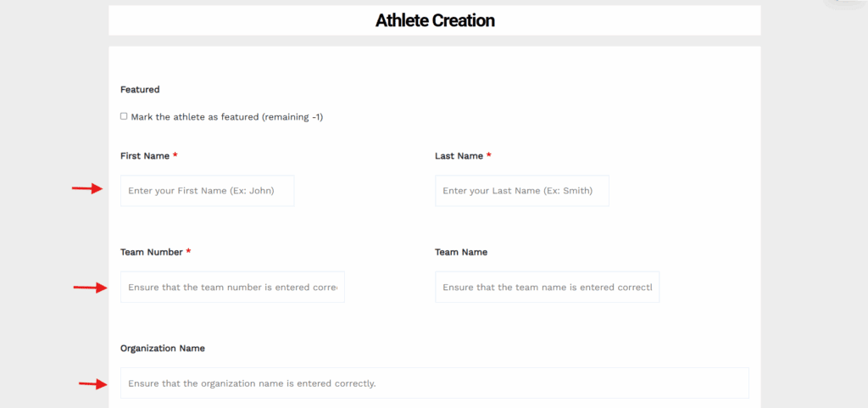Focus the First Name input field
Screen dimensions: 868x408
(x=207, y=191)
